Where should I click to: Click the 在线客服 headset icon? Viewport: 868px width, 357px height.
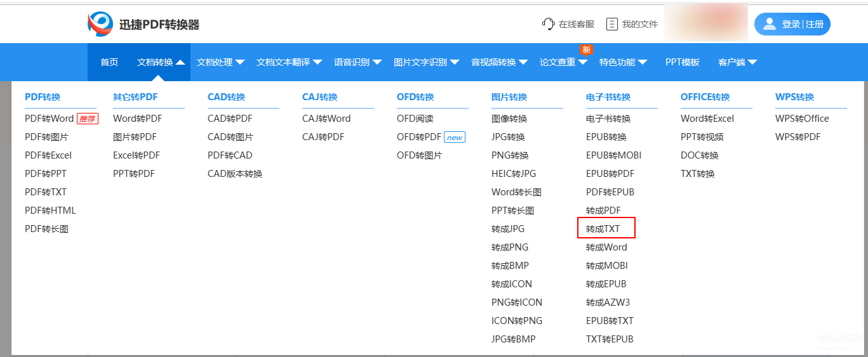click(x=548, y=24)
